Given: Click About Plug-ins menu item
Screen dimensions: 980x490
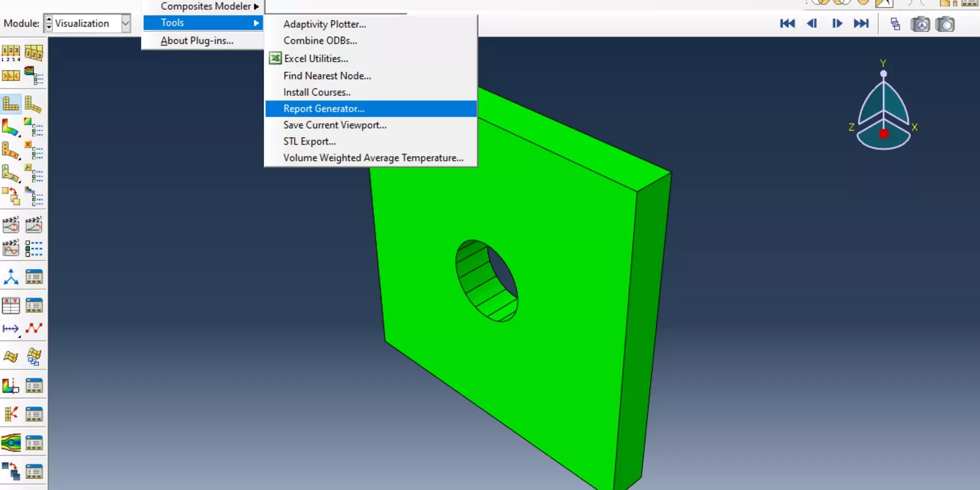Looking at the screenshot, I should click(x=197, y=41).
